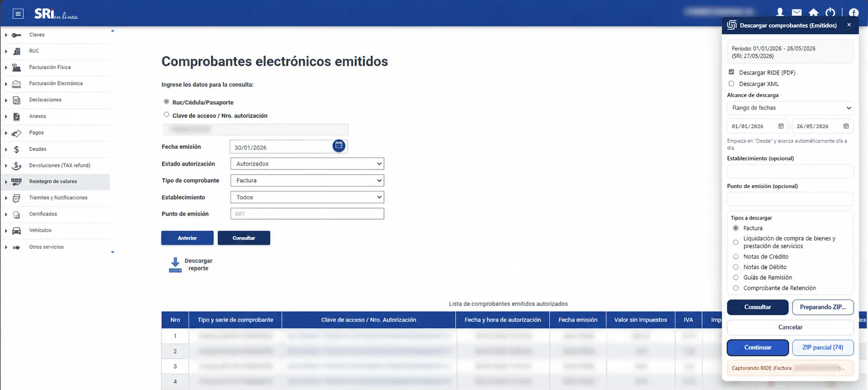Select Comprobante de Retención radio
868x390 pixels.
(x=736, y=288)
